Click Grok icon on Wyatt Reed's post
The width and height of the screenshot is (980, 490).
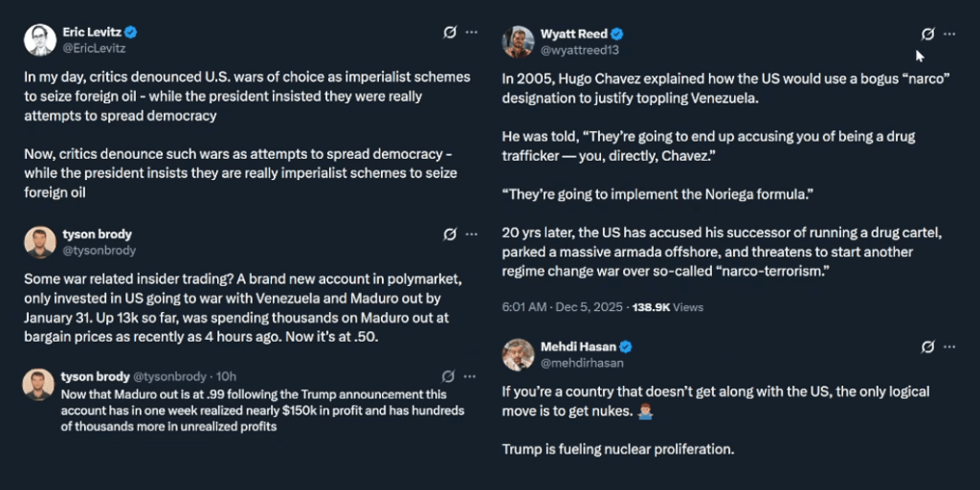point(927,33)
